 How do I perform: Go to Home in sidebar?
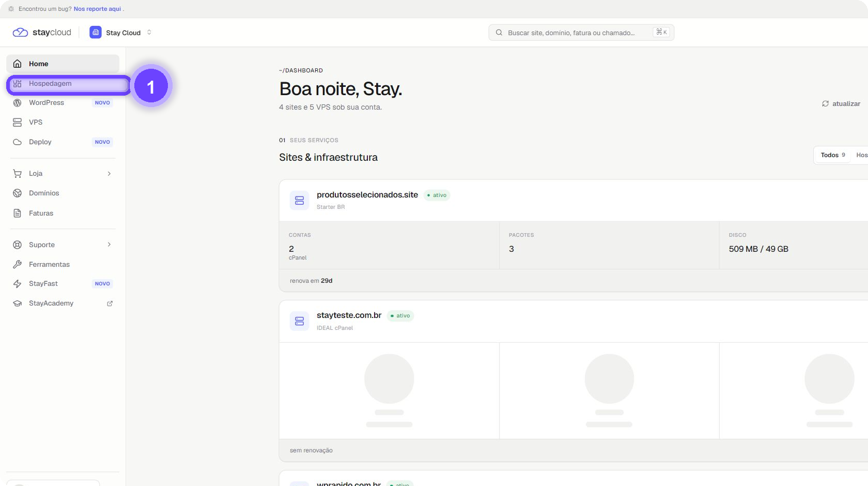[x=63, y=64]
